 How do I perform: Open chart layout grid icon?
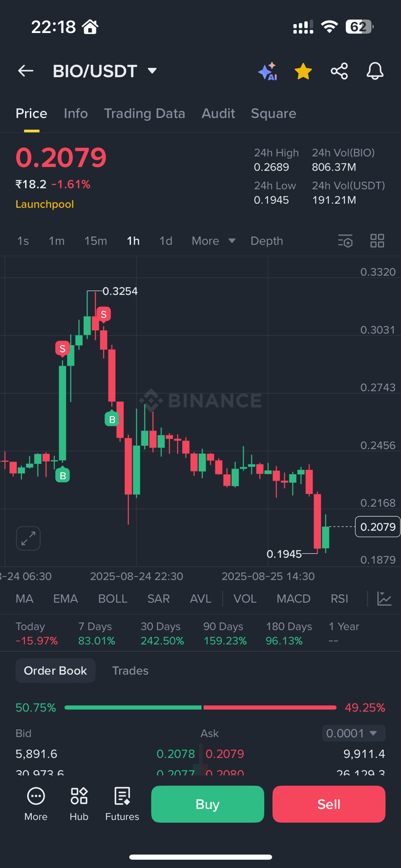[377, 241]
